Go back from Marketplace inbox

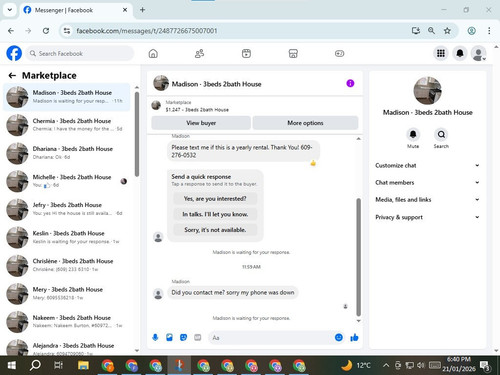click(12, 76)
